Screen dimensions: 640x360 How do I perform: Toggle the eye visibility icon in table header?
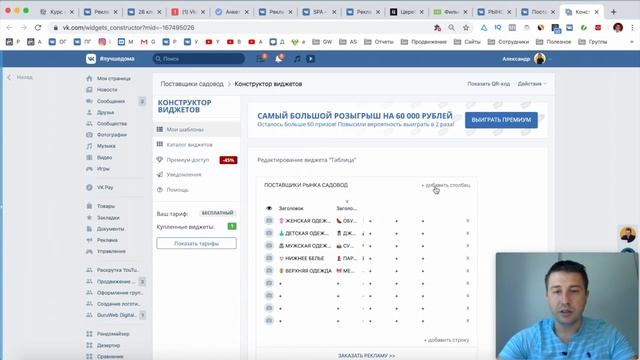[269, 208]
